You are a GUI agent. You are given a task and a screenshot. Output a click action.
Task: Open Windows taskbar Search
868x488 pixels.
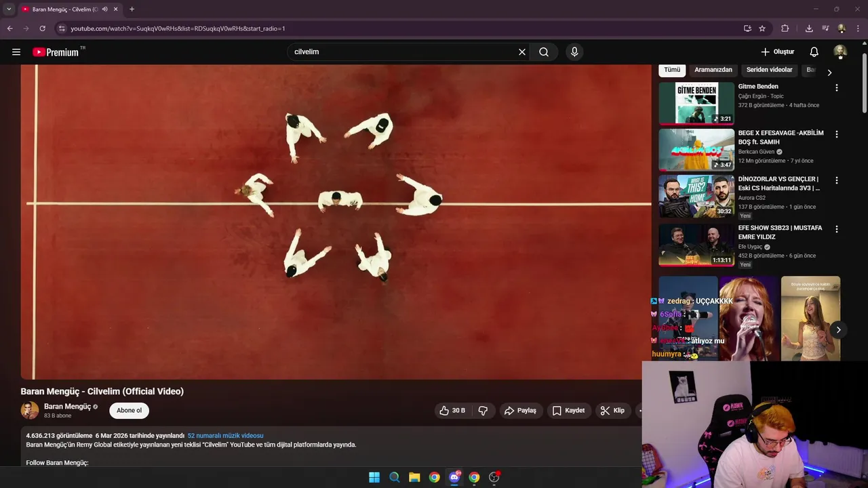394,477
